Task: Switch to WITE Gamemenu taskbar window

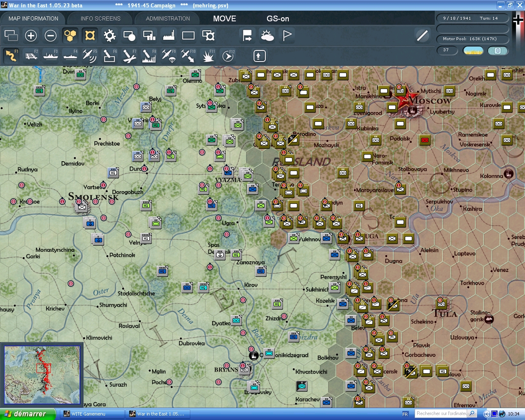Action: point(93,414)
